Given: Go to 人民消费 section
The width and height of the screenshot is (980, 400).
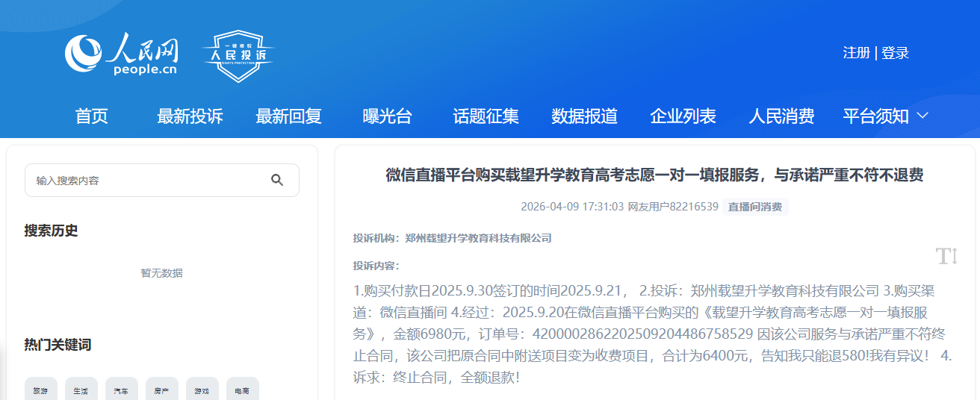Looking at the screenshot, I should 781,116.
